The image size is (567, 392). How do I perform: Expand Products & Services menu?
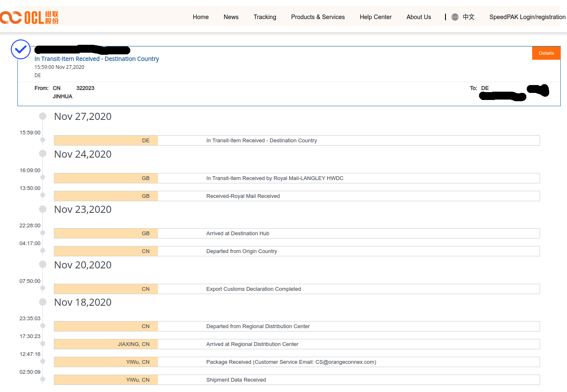click(318, 17)
